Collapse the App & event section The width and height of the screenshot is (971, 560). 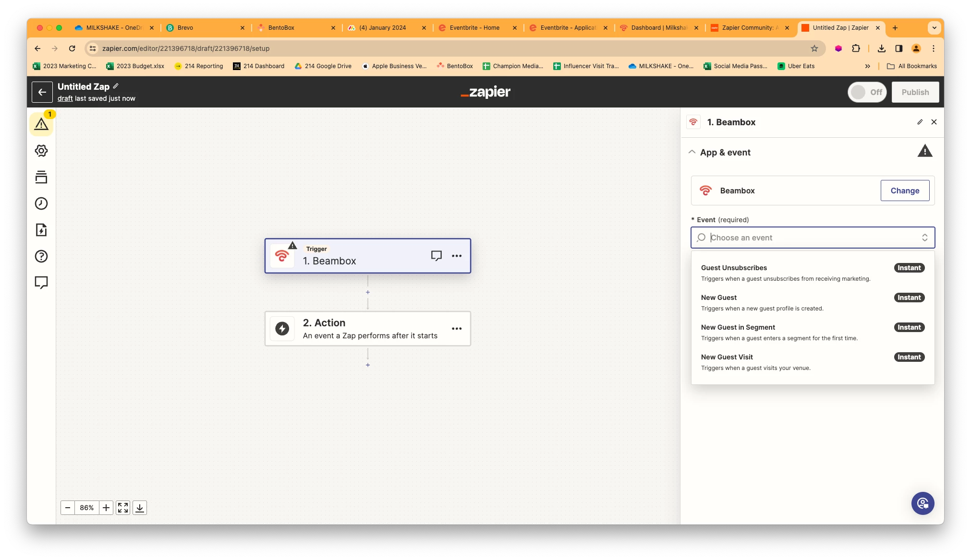(692, 152)
